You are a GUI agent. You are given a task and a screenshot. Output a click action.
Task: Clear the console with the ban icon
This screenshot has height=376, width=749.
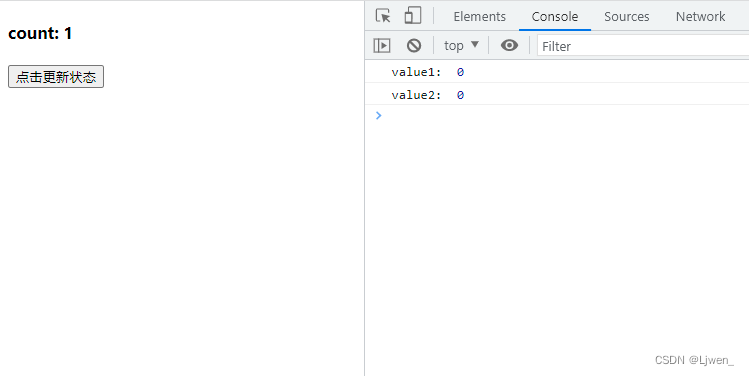[x=414, y=45]
